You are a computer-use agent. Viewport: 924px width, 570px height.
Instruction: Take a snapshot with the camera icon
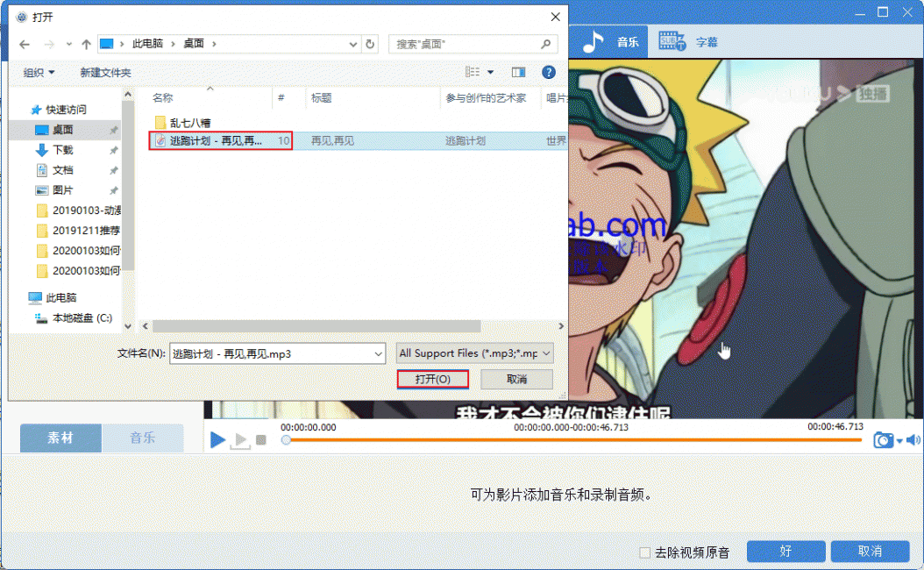click(x=883, y=440)
